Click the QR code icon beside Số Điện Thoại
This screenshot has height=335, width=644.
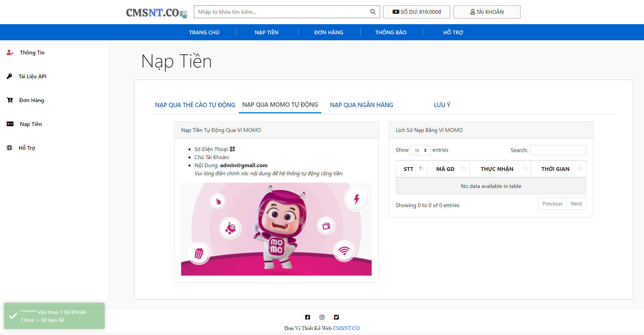pos(232,149)
